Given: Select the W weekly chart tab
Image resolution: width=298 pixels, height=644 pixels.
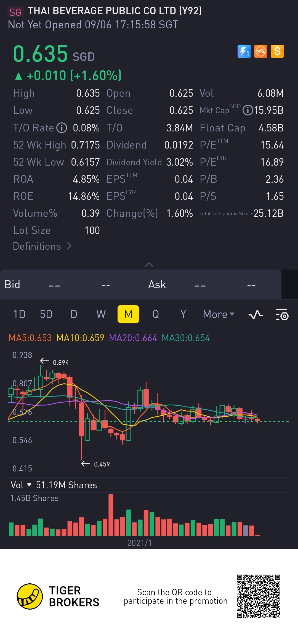Looking at the screenshot, I should click(x=101, y=314).
